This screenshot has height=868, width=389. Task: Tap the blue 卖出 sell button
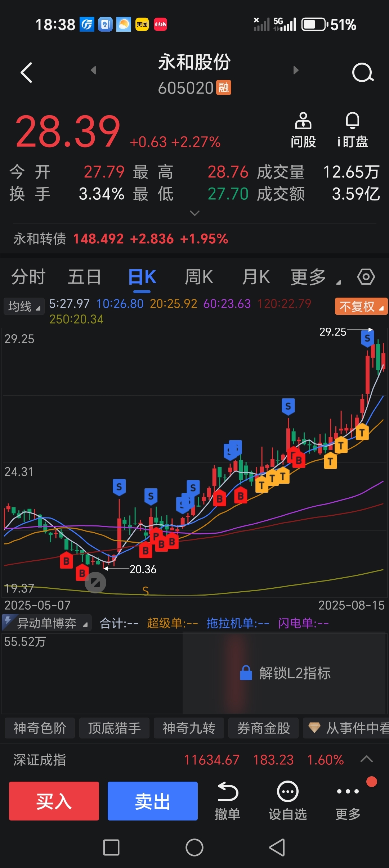153,801
